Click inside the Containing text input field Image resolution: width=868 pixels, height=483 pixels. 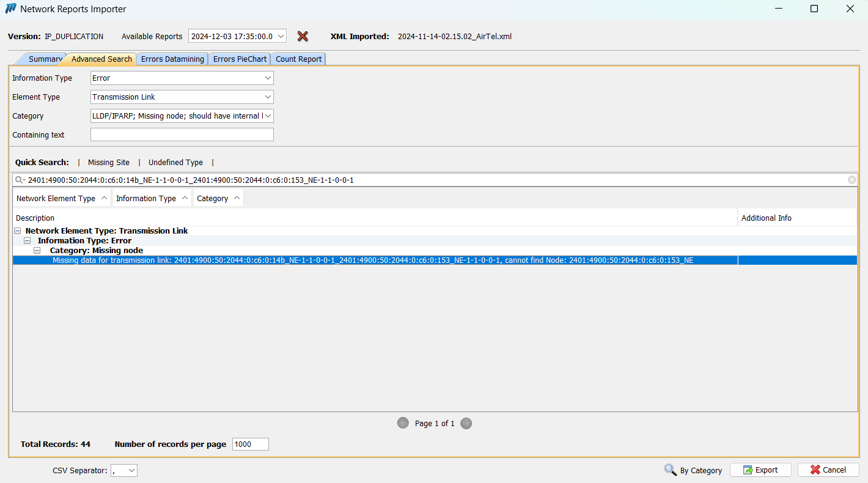tap(182, 134)
